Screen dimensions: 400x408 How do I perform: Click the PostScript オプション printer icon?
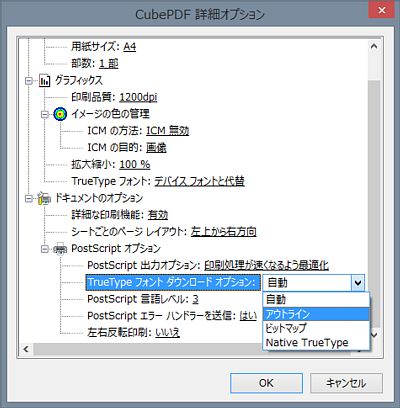click(60, 249)
